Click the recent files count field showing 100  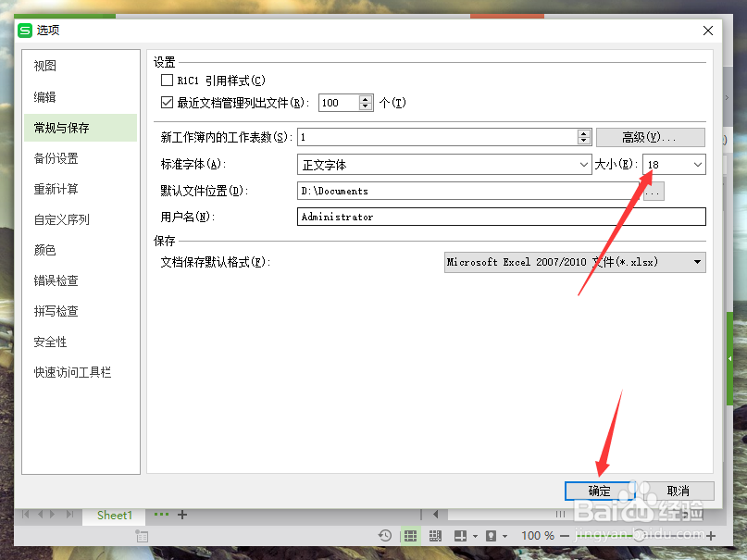(x=338, y=103)
